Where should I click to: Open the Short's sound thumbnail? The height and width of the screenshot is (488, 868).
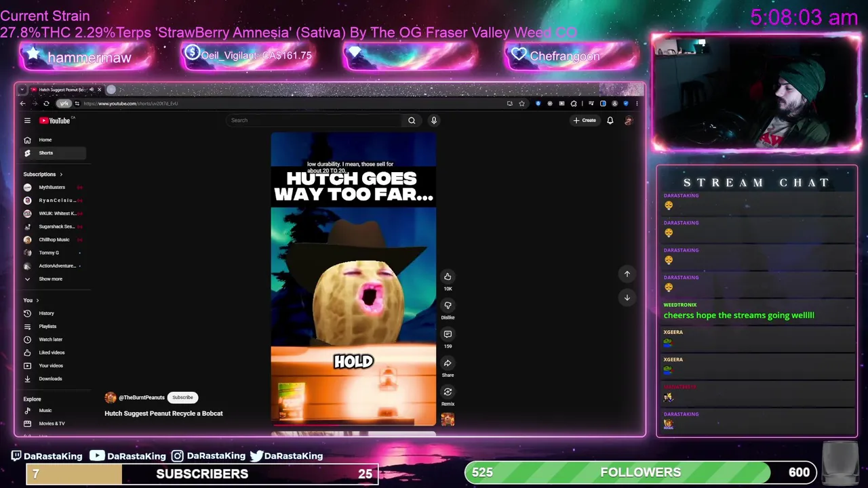click(448, 420)
